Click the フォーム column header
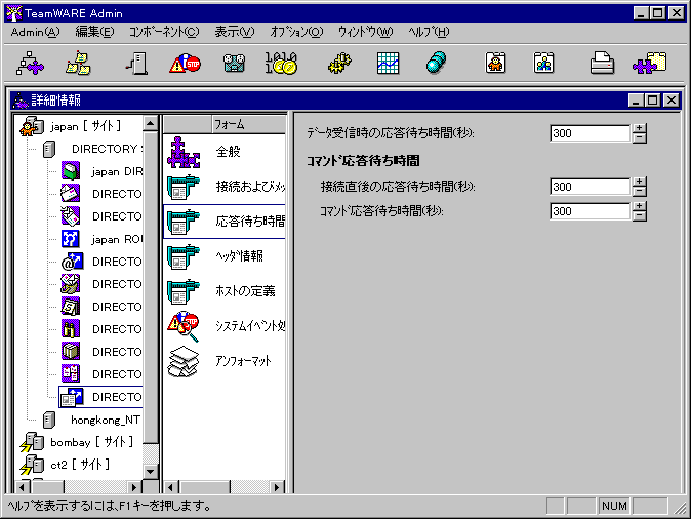 249,125
